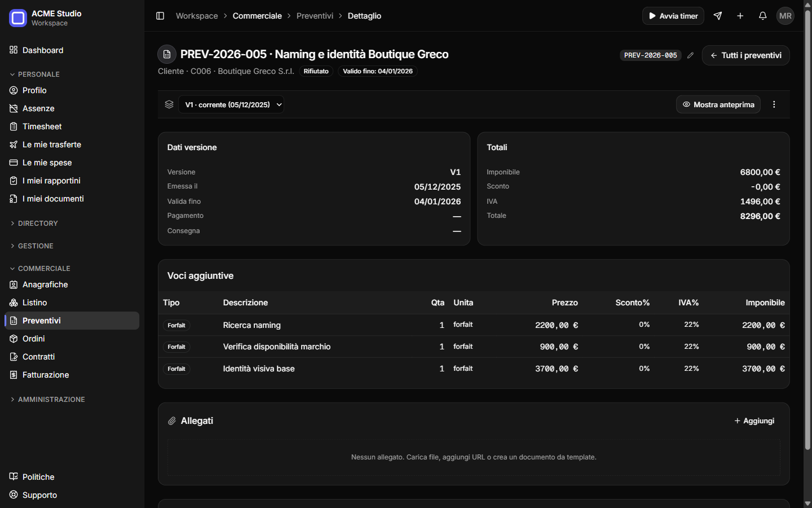Screen dimensions: 812x508
Task: Click Identità visiva base description
Action: coord(259,369)
